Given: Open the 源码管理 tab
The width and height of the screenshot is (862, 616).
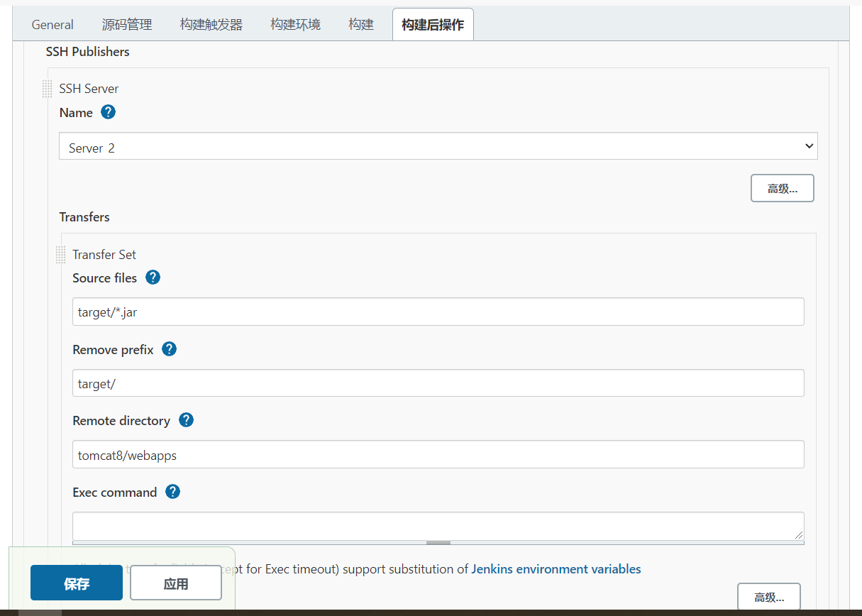Looking at the screenshot, I should click(127, 23).
